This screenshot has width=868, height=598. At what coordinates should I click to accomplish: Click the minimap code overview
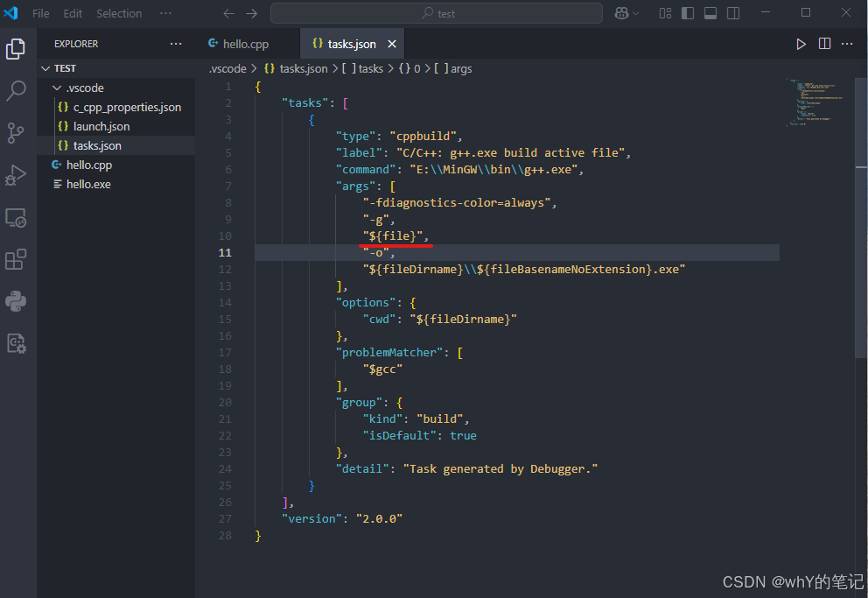point(816,102)
